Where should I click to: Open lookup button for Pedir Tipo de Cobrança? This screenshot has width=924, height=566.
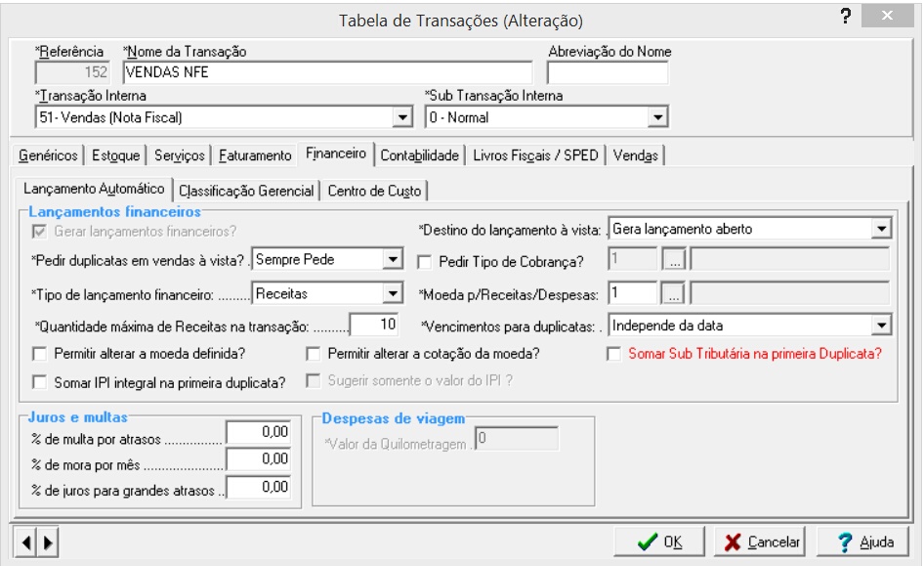coord(674,259)
